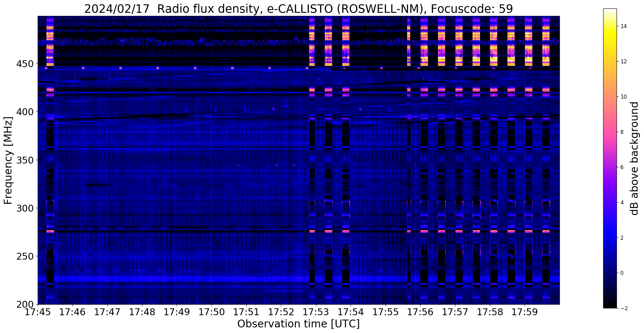The width and height of the screenshot is (644, 333).
Task: Click the 17:55 time tick label
Action: [x=386, y=312]
